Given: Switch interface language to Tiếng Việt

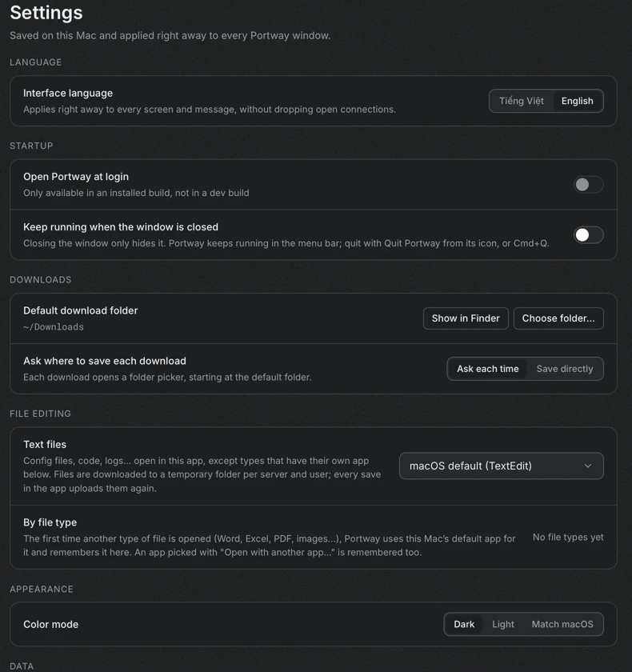Looking at the screenshot, I should pyautogui.click(x=521, y=101).
